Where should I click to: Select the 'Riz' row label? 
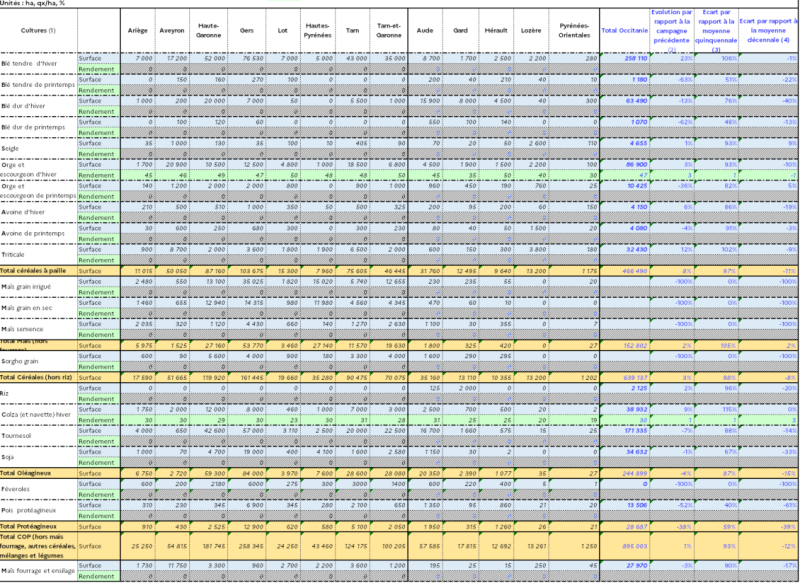tap(38, 393)
